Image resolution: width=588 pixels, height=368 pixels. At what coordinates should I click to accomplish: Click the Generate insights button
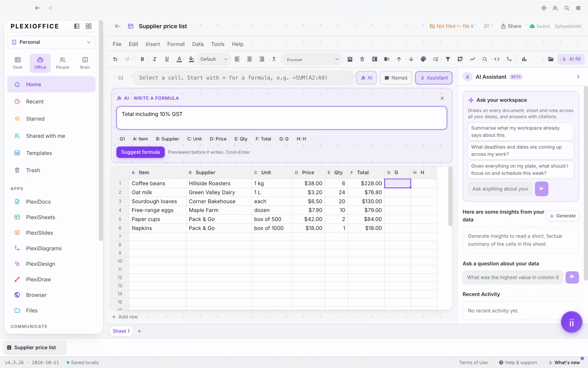563,216
